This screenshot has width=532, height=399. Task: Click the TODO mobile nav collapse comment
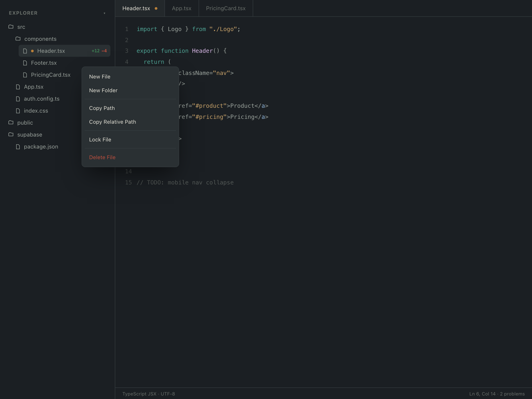pos(185,183)
